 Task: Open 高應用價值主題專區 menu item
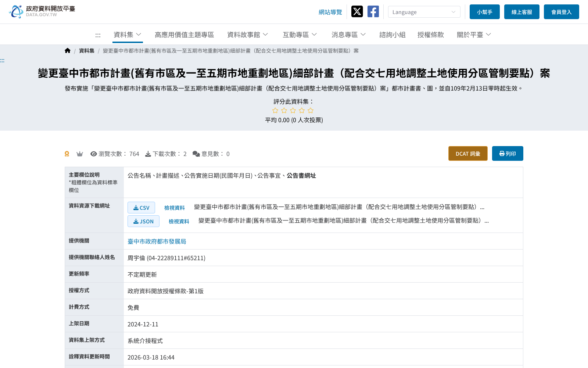184,35
